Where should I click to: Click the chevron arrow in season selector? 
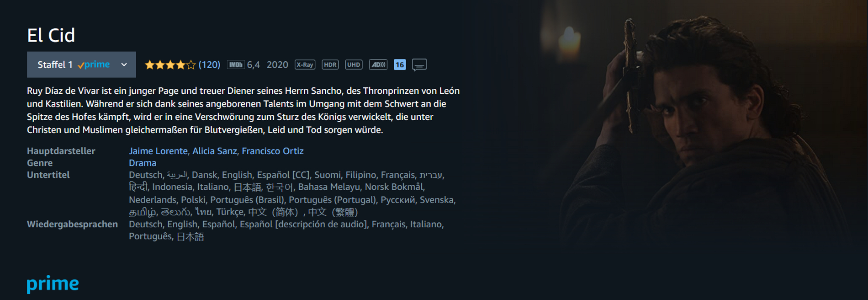(124, 64)
